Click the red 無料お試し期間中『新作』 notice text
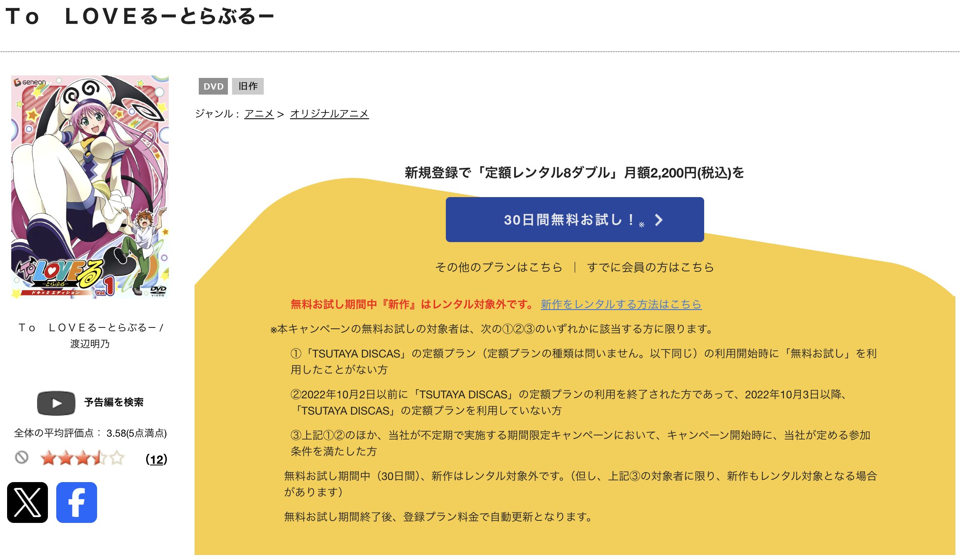The image size is (960, 560). [x=412, y=305]
